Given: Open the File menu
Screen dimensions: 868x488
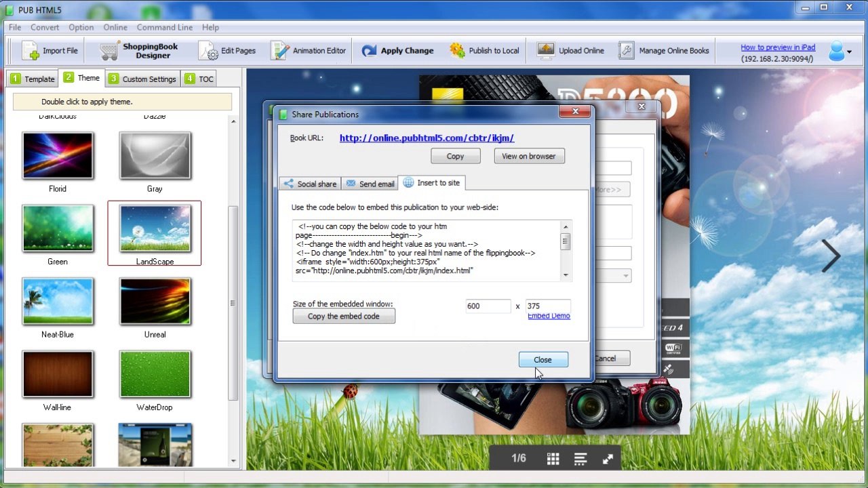Looking at the screenshot, I should coord(15,27).
